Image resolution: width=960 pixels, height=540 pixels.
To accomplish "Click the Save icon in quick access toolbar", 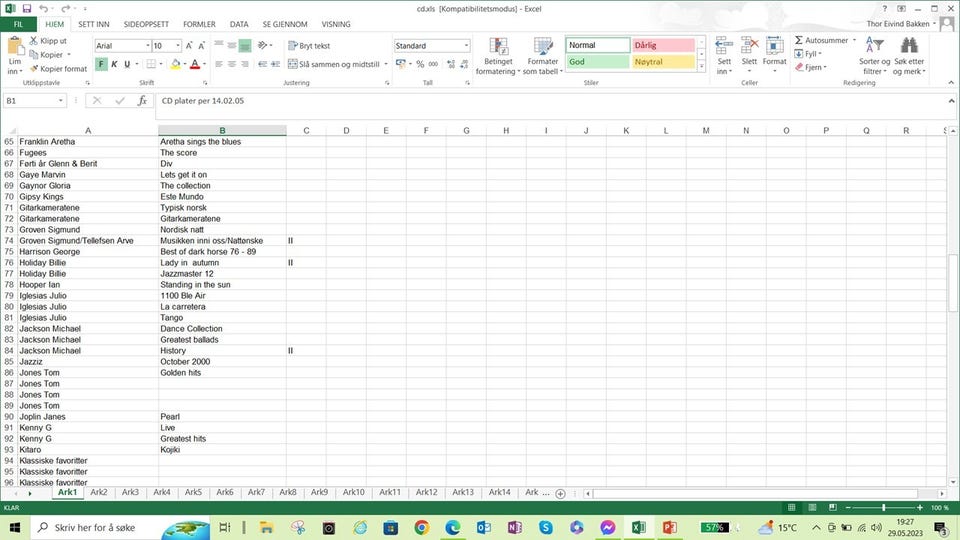I will pyautogui.click(x=26, y=9).
